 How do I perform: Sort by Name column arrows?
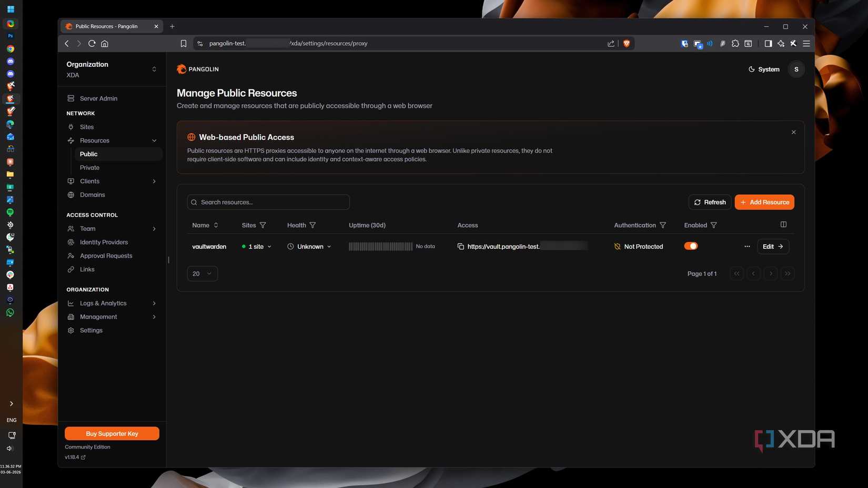(216, 225)
